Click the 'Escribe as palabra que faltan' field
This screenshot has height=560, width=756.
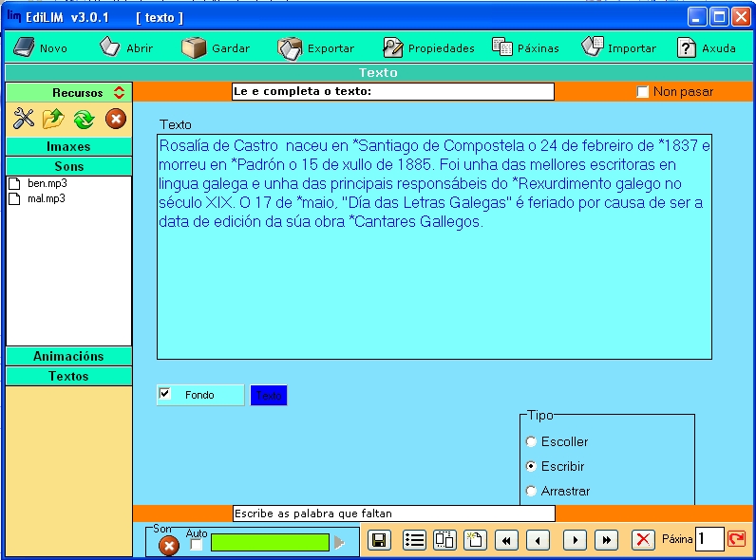pos(394,513)
